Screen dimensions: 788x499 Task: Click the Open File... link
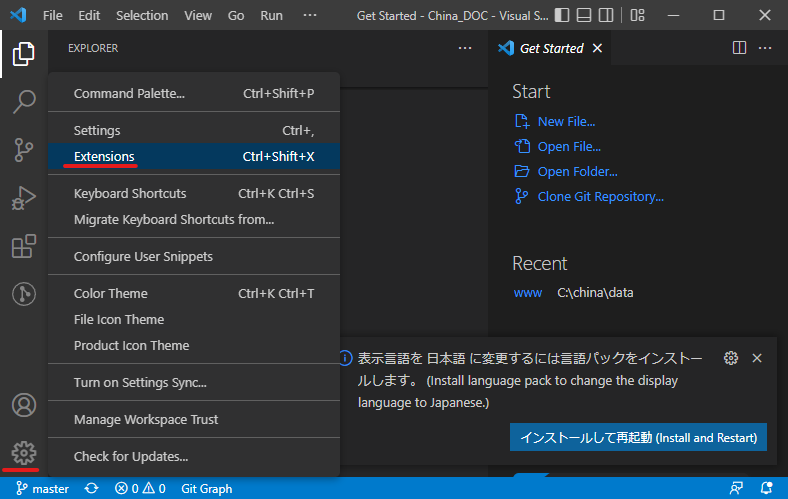pos(569,147)
